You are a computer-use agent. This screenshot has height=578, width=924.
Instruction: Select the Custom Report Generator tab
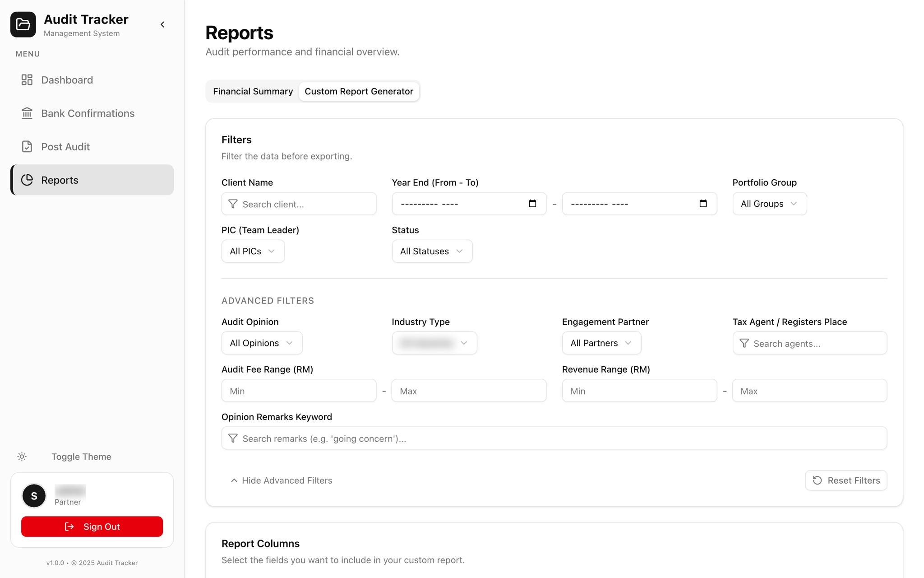point(359,91)
